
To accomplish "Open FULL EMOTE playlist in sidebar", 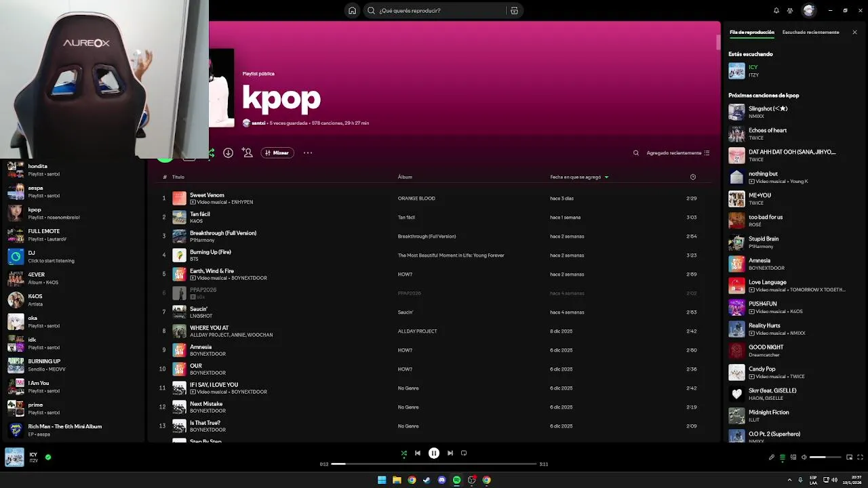I will click(x=73, y=235).
